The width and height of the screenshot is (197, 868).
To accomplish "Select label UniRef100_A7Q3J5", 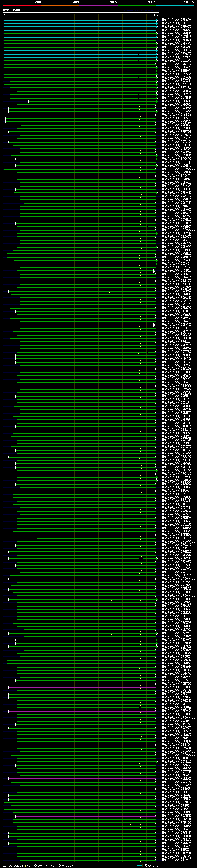I will pyautogui.click(x=176, y=474).
